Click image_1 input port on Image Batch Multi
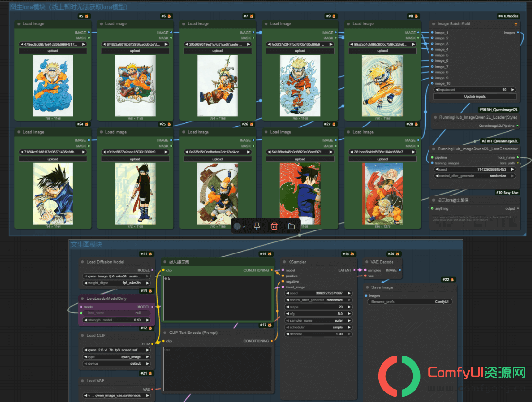The image size is (532, 402). click(432, 33)
